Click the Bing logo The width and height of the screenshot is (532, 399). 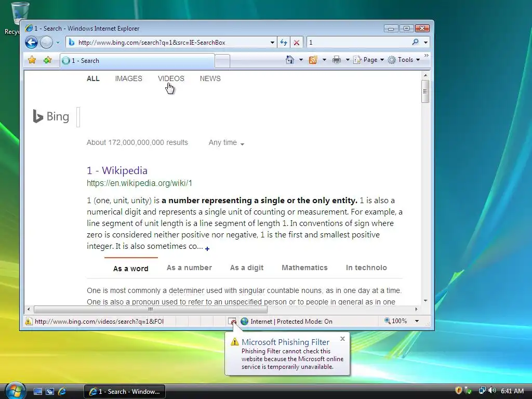pyautogui.click(x=51, y=116)
